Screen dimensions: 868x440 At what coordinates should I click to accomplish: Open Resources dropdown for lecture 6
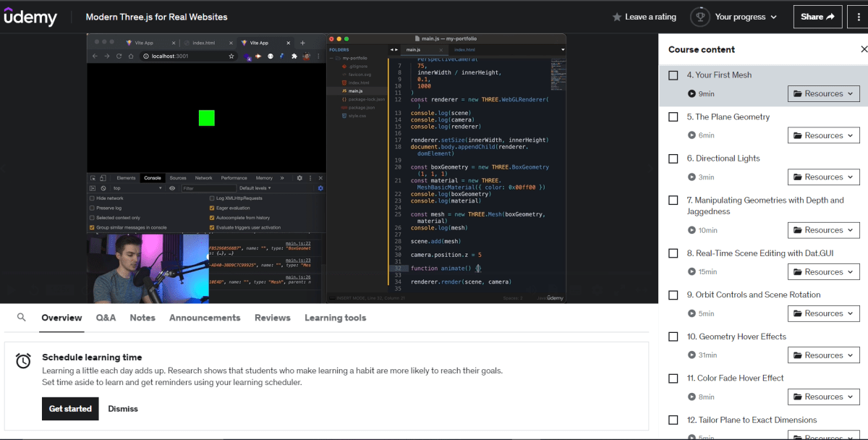(x=823, y=177)
